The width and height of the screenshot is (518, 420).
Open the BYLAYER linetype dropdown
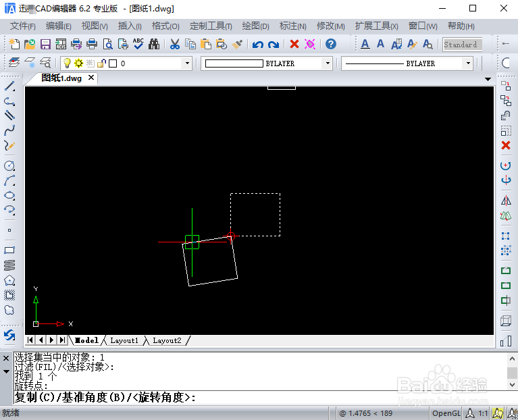(x=468, y=63)
